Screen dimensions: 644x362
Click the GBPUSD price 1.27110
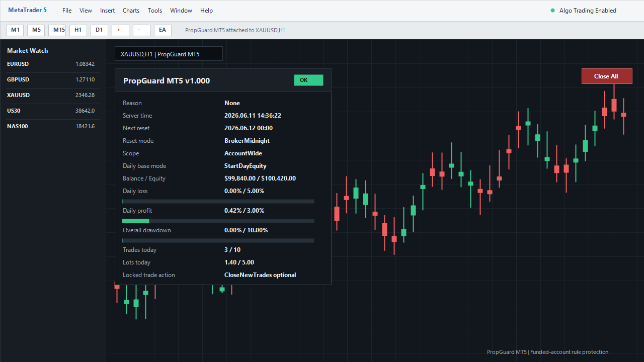point(85,80)
